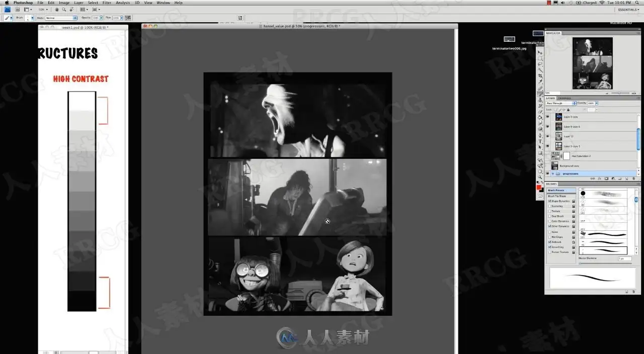The height and width of the screenshot is (354, 644).
Task: Collapse the progressions group folder
Action: [x=553, y=173]
